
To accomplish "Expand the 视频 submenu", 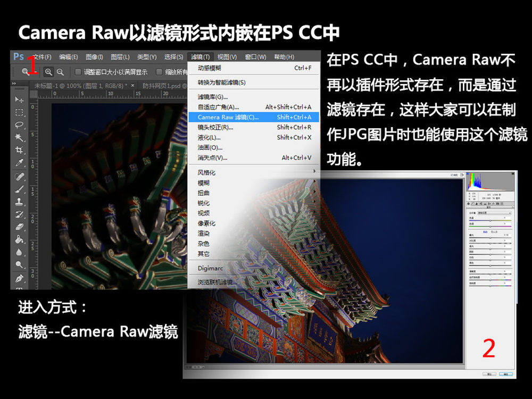I will point(253,213).
